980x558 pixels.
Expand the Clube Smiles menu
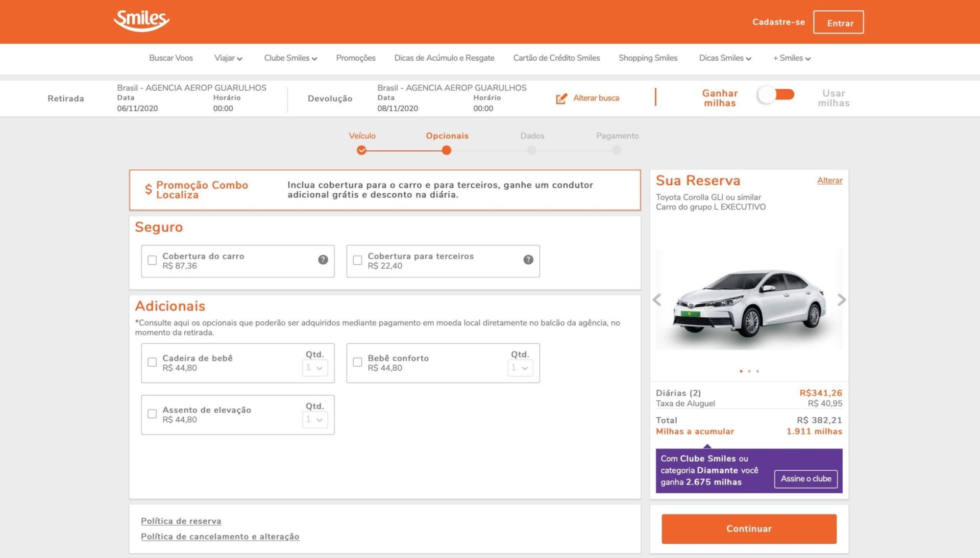point(290,58)
